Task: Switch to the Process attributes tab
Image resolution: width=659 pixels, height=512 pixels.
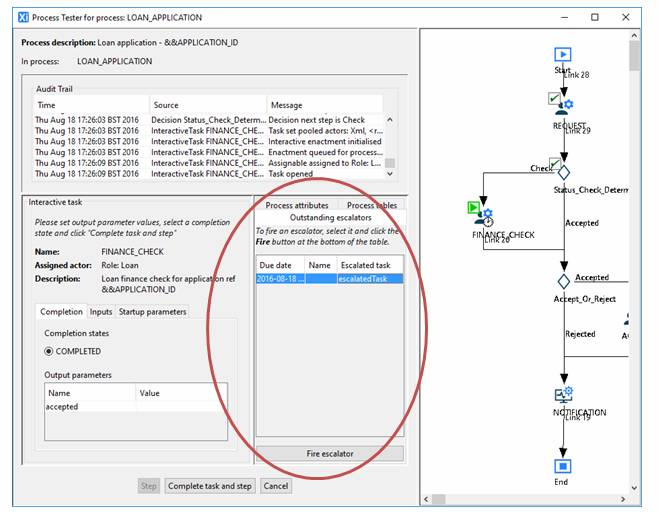Action: click(x=297, y=205)
